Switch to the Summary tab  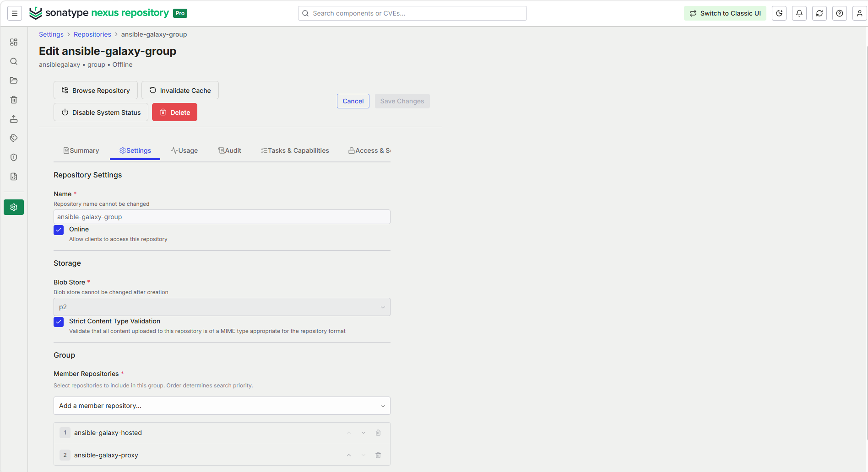point(81,150)
